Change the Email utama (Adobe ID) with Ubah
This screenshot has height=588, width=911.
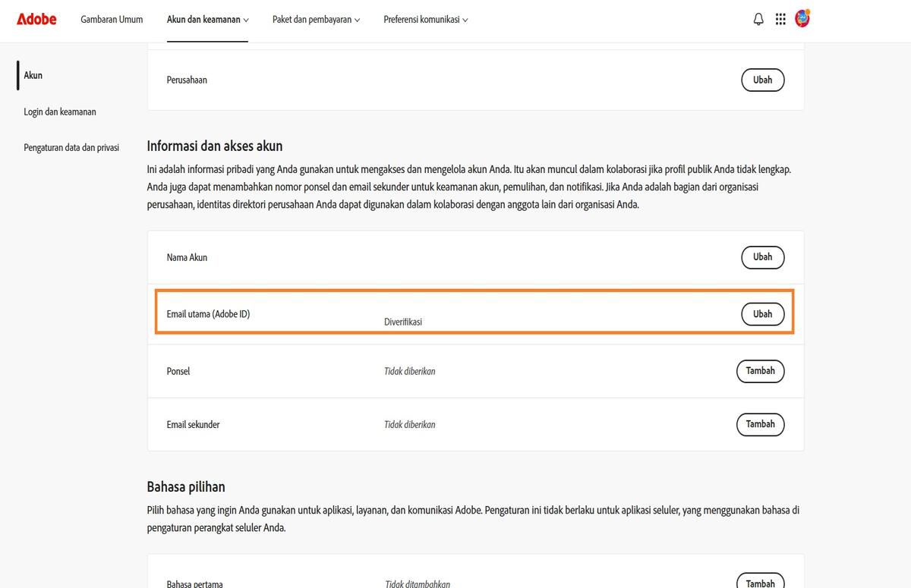(x=762, y=313)
